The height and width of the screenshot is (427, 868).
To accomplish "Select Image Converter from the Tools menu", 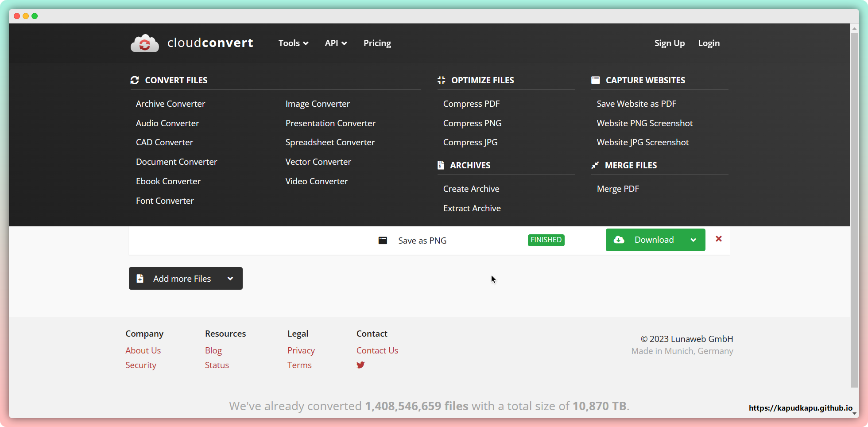I will [x=318, y=104].
